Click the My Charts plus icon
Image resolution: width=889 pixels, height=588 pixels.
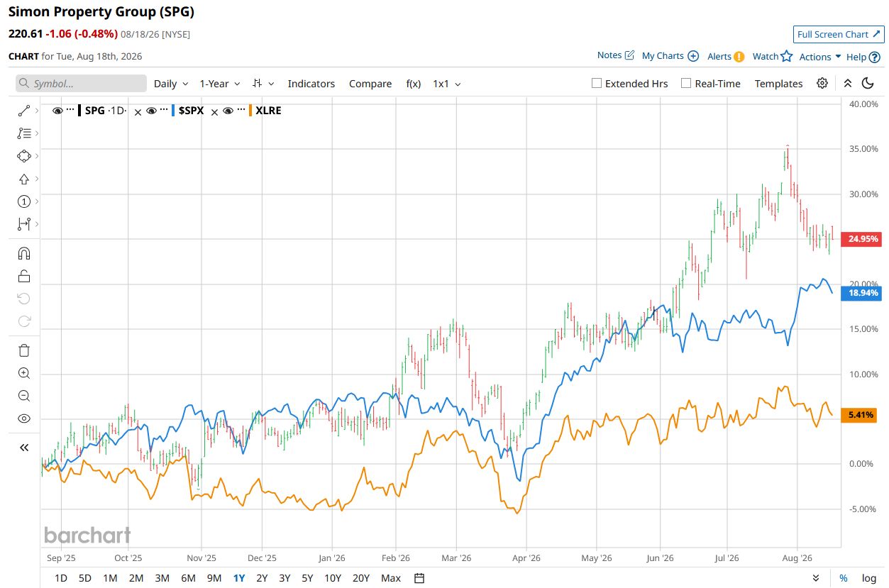tap(694, 56)
